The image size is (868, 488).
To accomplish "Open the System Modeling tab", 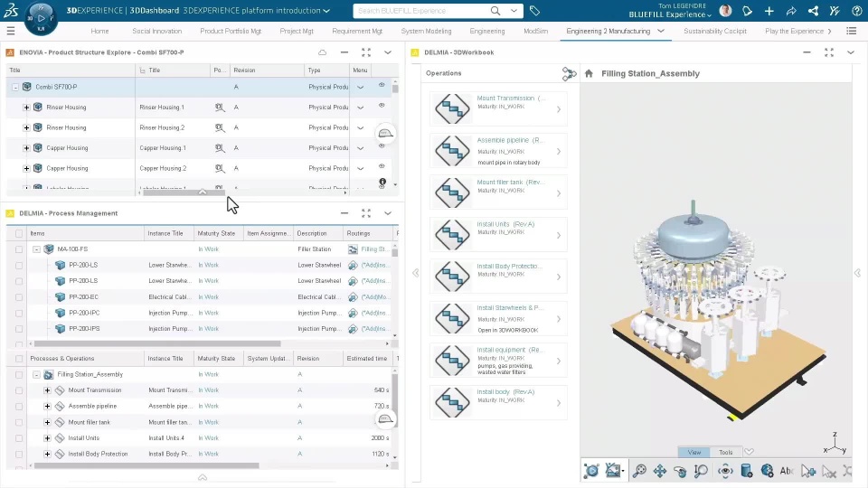I will 426,31.
